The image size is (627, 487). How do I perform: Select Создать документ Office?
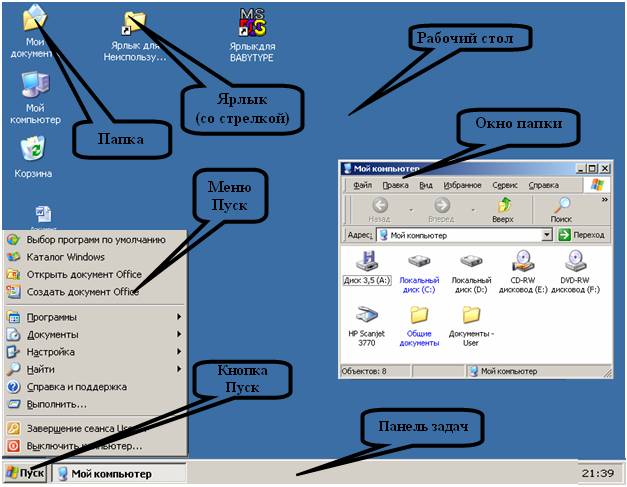point(95,292)
